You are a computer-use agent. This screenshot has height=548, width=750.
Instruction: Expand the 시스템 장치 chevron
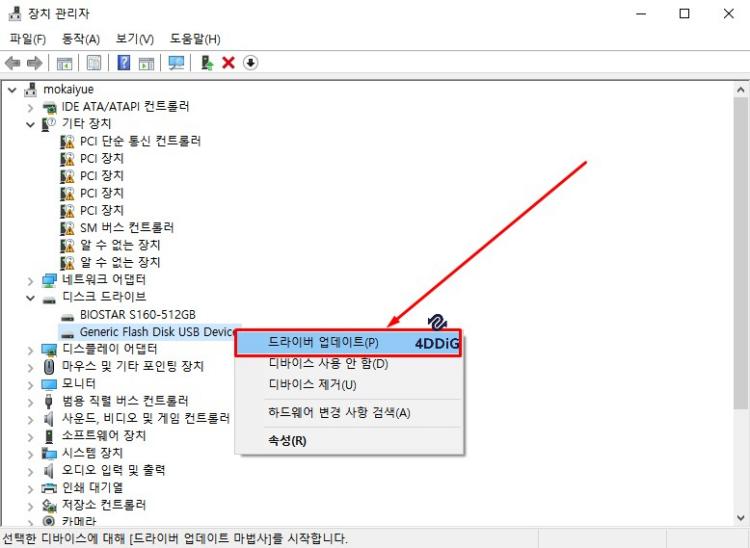30,454
